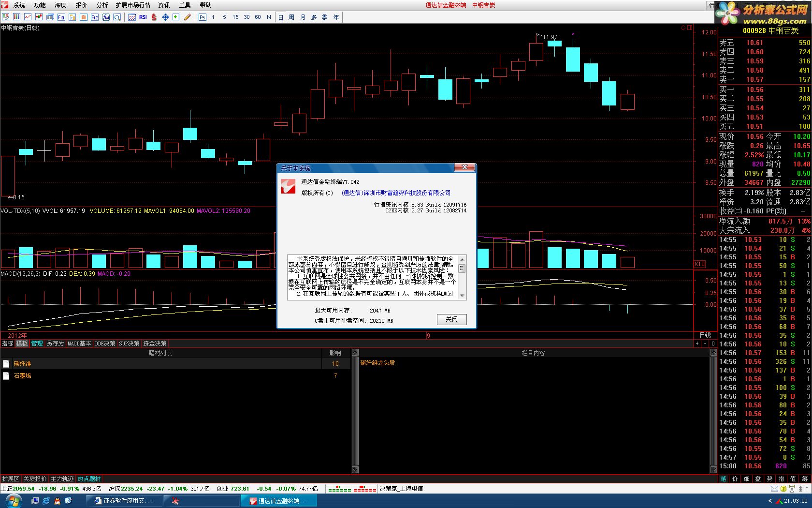Select the 筹 tab in tick panel
Screen dimensions: 812x508
point(805,479)
